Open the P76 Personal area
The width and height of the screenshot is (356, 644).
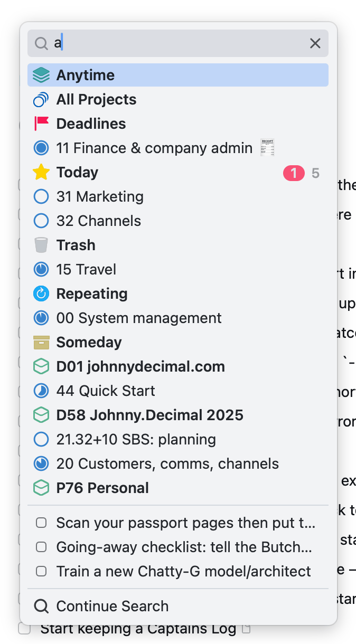coord(102,488)
